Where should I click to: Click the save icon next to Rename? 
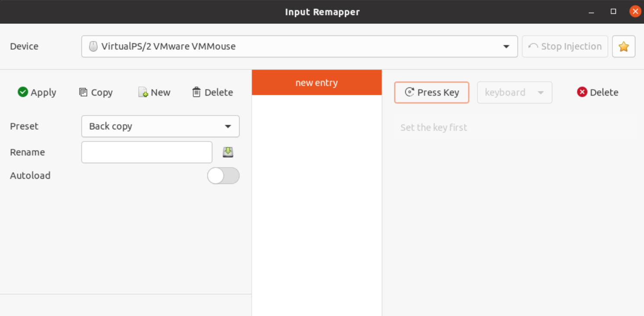click(228, 152)
